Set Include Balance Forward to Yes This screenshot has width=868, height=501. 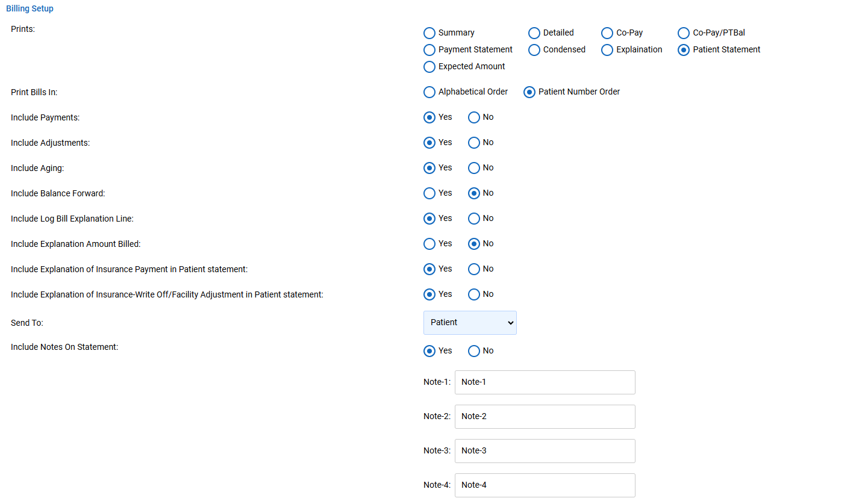(x=429, y=193)
